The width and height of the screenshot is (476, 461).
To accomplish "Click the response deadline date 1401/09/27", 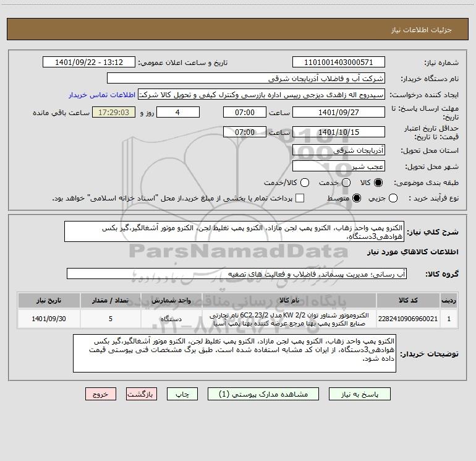I will pos(339,113).
